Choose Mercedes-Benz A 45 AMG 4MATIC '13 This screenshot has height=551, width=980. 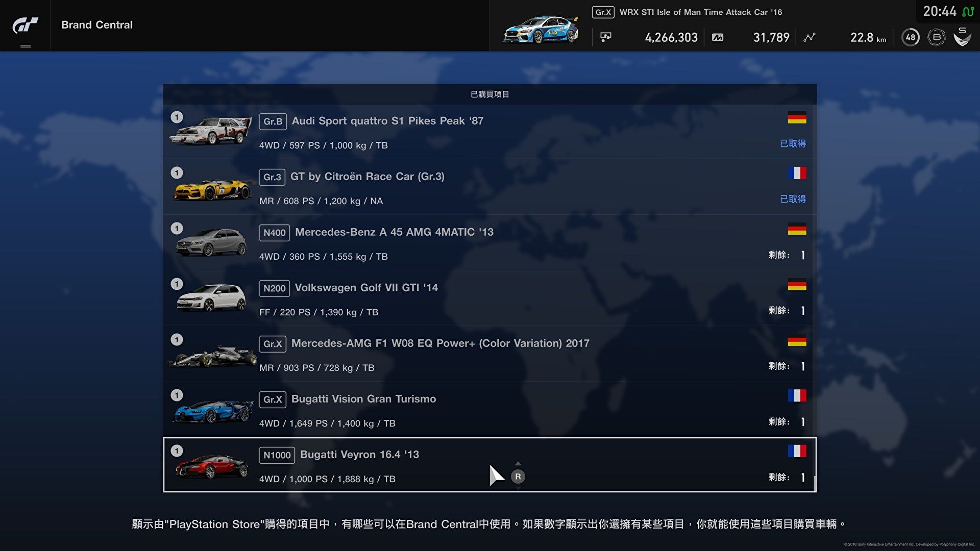click(394, 232)
